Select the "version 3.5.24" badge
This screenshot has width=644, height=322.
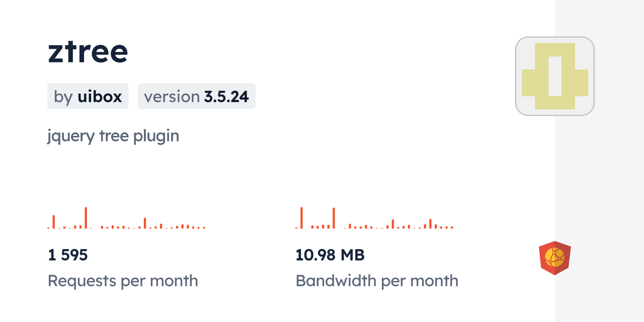[197, 96]
